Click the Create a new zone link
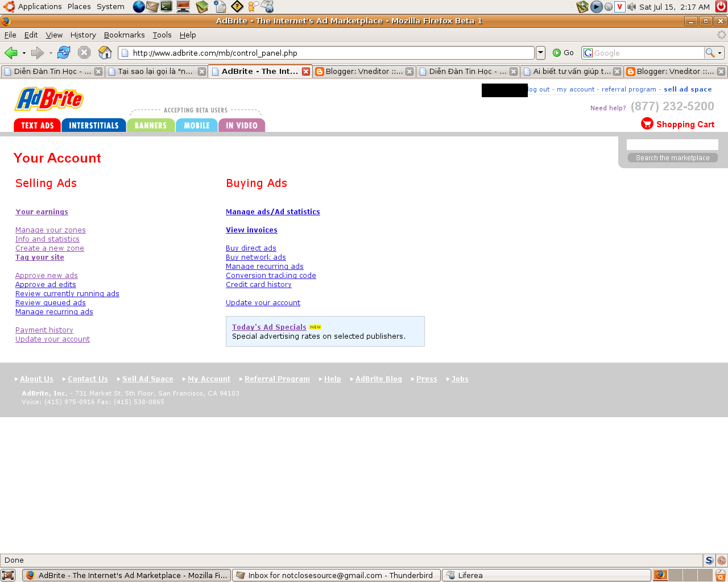728x582 pixels. [49, 248]
